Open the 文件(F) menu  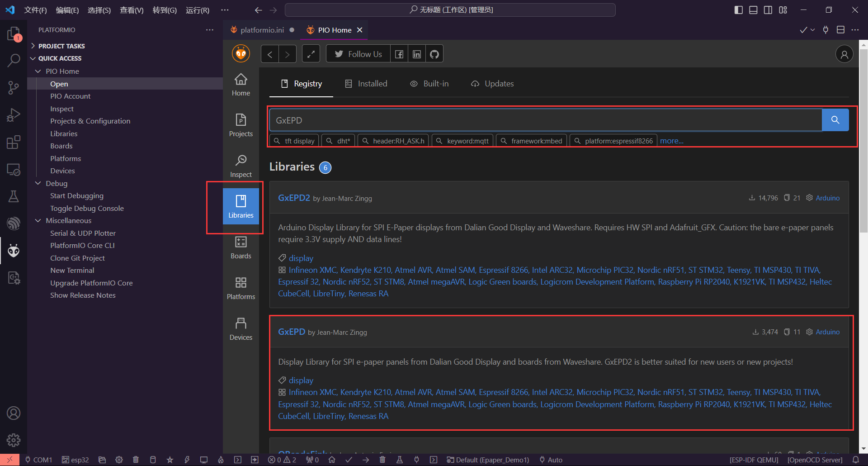coord(36,10)
